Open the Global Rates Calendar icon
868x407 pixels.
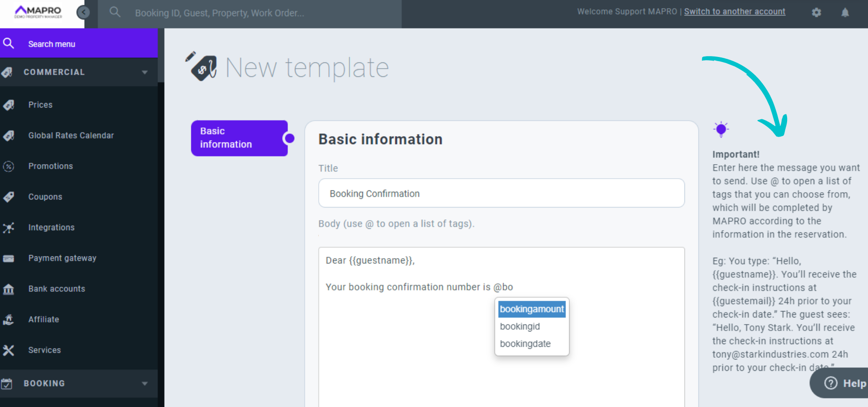pos(9,135)
